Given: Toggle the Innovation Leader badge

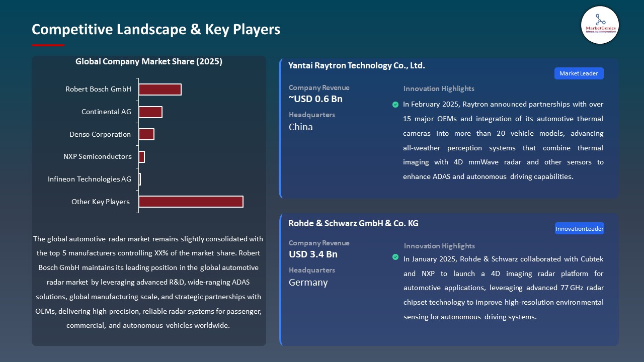Looking at the screenshot, I should [x=579, y=228].
